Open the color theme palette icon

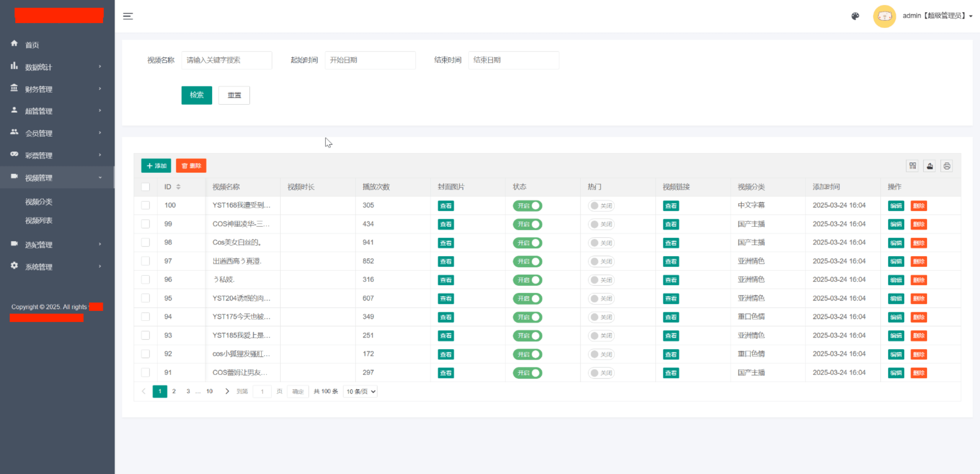(855, 16)
